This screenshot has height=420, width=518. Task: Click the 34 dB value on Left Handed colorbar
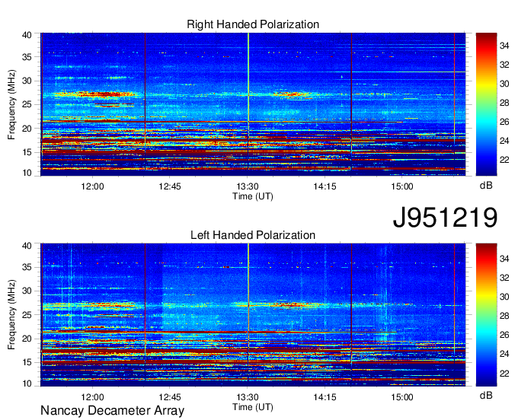[x=504, y=259]
